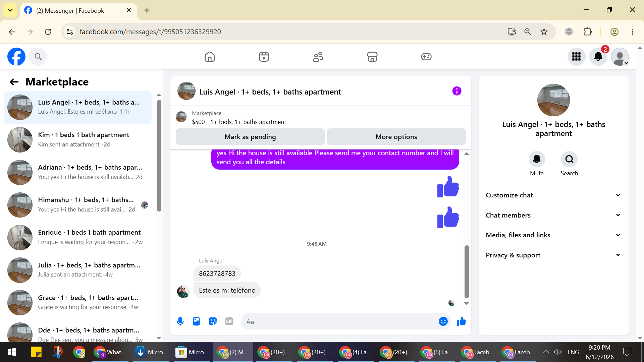The width and height of the screenshot is (644, 362).
Task: Open Sticky Notes taskbar icon
Action: coord(36,352)
